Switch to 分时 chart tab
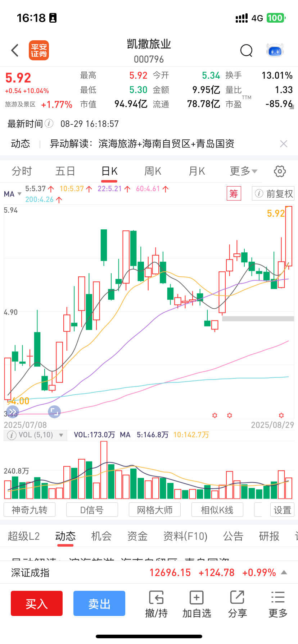Screen dimensions: 298x644 click(22, 171)
